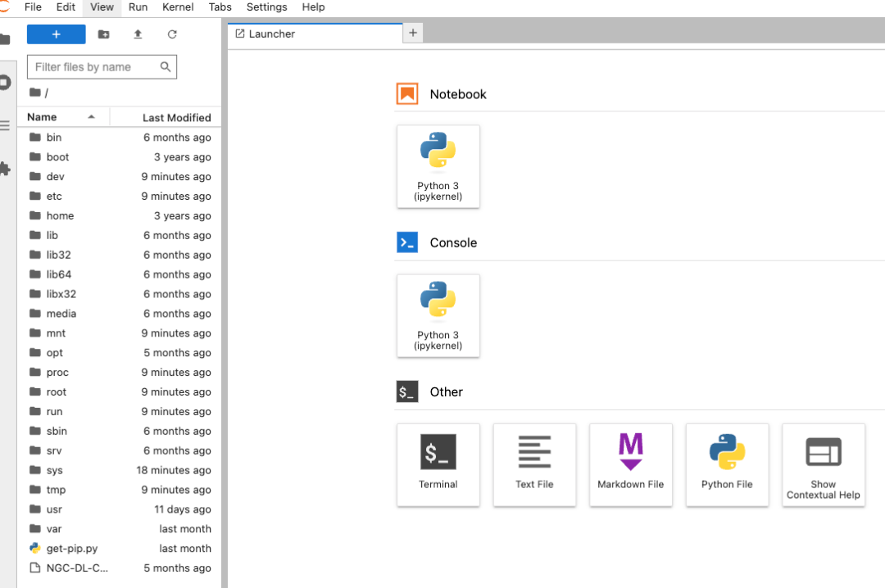Select the bin folder
Screen dimensions: 885x588
click(x=119, y=137)
